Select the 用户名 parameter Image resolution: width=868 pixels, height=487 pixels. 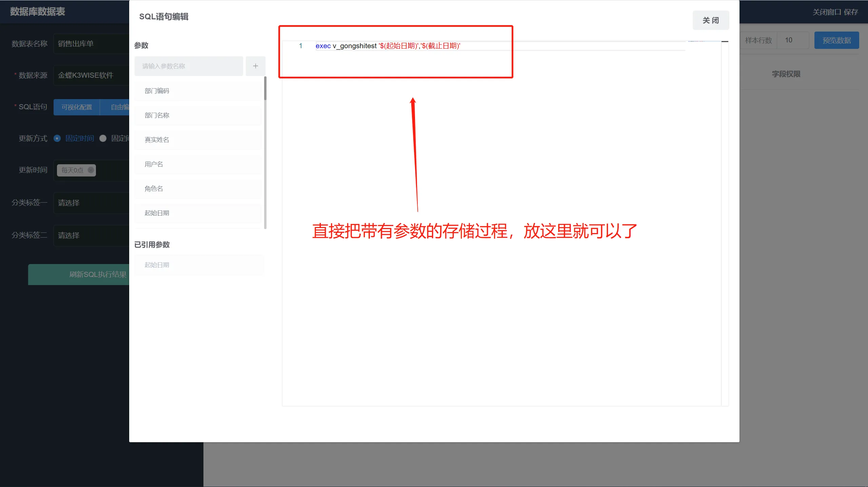(x=198, y=164)
